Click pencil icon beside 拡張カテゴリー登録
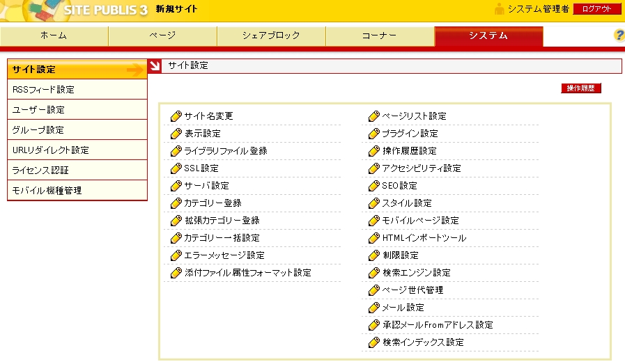This screenshot has width=625, height=364. point(176,221)
